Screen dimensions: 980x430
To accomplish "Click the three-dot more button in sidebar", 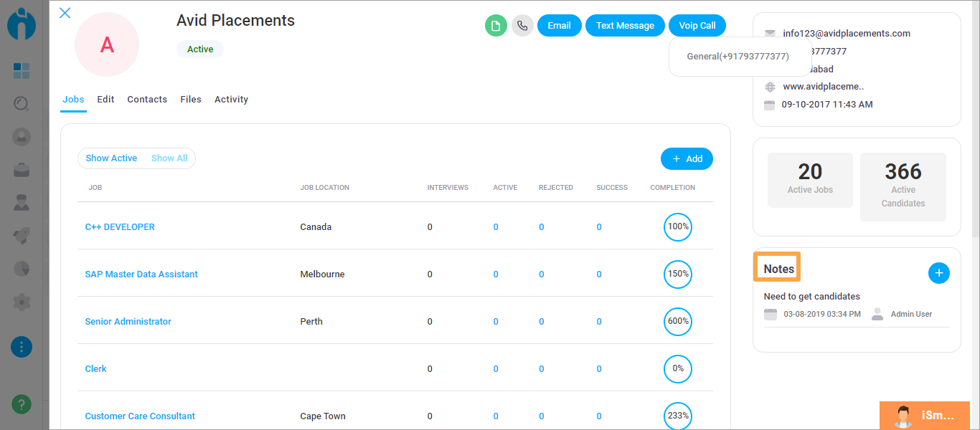I will 22,347.
